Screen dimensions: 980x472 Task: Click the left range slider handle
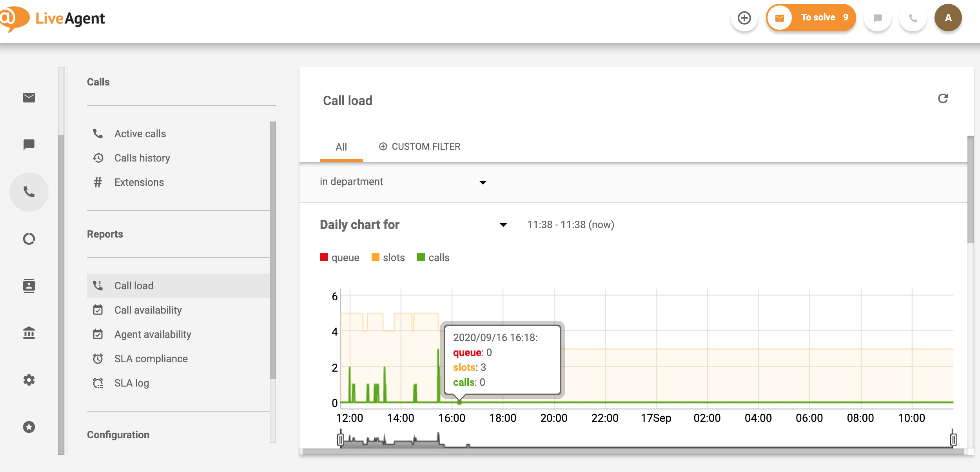(341, 439)
